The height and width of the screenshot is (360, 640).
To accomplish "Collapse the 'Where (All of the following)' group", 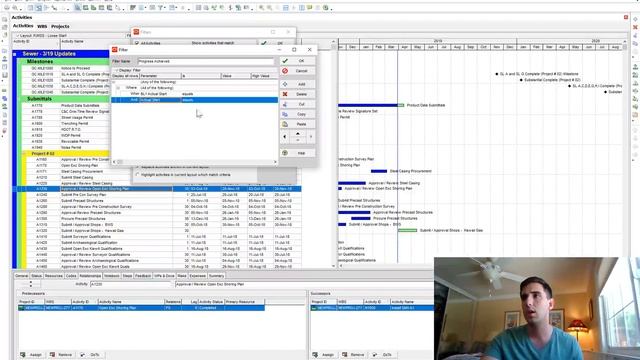I will point(118,88).
